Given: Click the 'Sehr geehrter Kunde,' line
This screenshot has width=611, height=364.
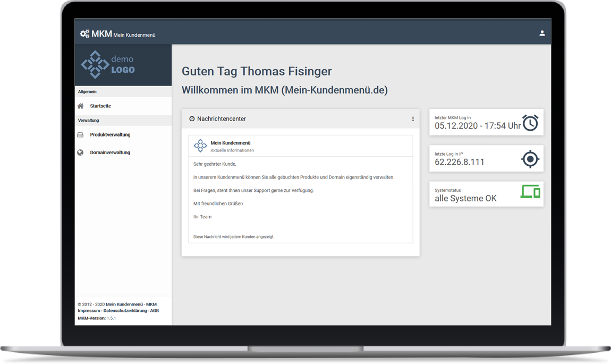Looking at the screenshot, I should 215,164.
